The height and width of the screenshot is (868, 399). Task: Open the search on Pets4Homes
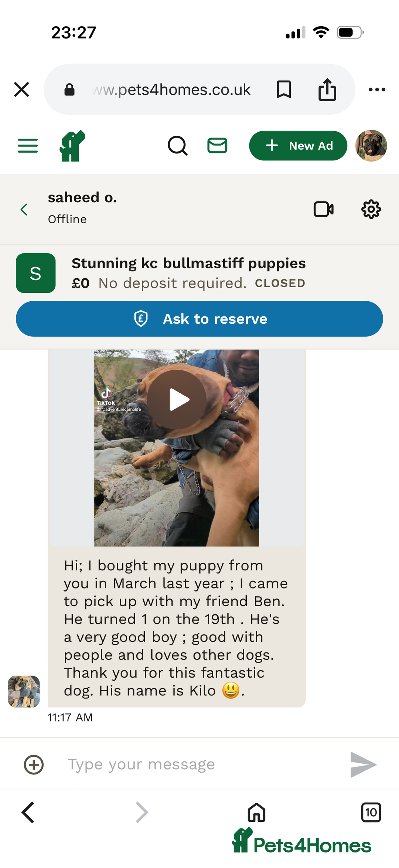click(x=178, y=146)
